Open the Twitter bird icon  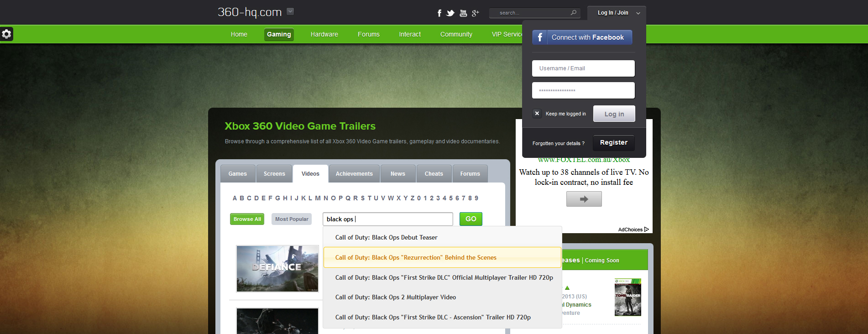point(450,13)
